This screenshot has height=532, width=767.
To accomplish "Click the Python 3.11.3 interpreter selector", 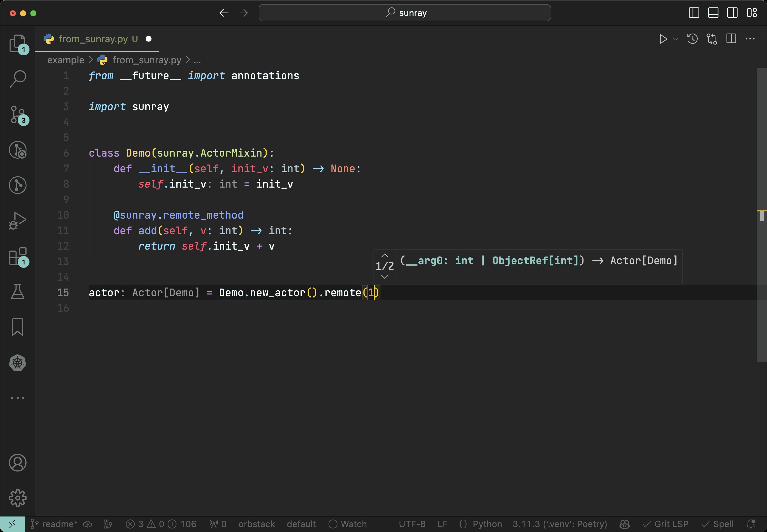I will (x=560, y=524).
